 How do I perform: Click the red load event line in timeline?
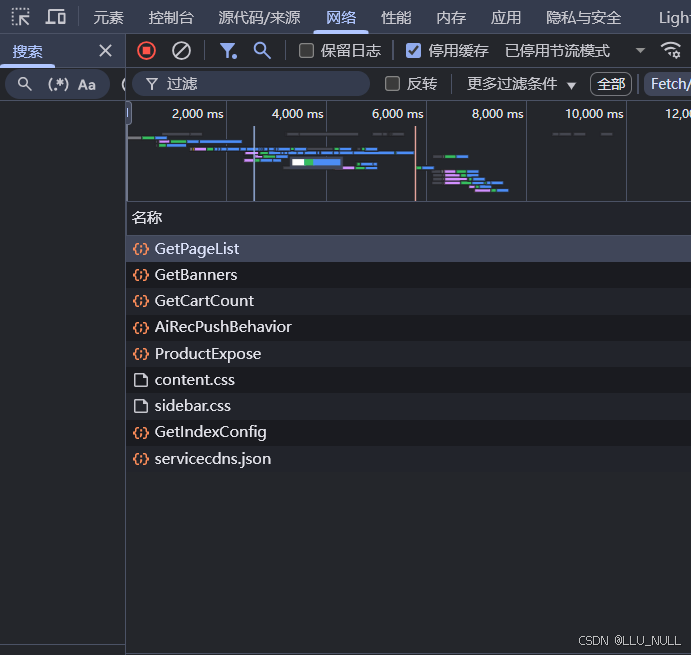(x=415, y=164)
